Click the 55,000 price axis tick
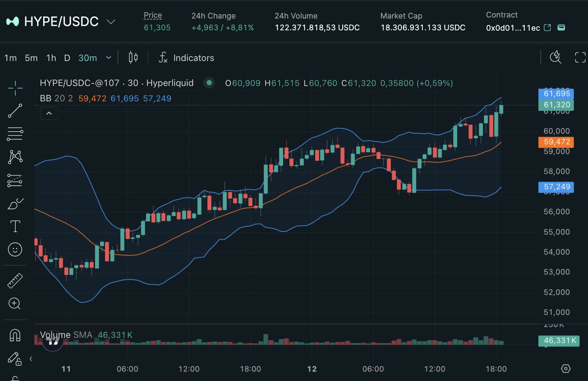 click(x=556, y=232)
